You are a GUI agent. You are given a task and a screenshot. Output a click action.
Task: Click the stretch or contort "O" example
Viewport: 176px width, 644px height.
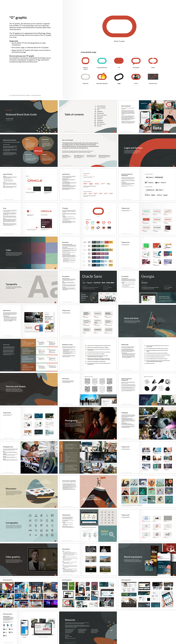(x=85, y=61)
